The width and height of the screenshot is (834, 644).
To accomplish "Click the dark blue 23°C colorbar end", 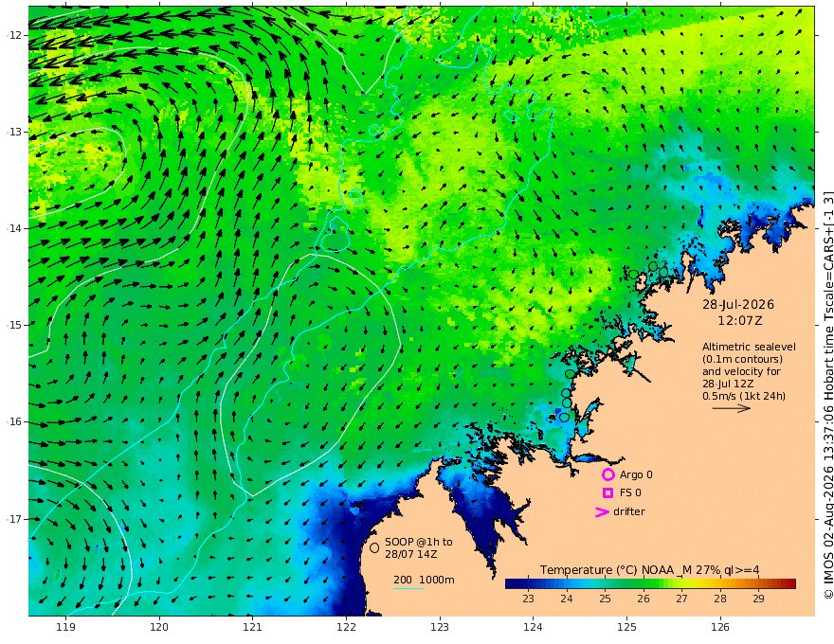I will coord(512,584).
